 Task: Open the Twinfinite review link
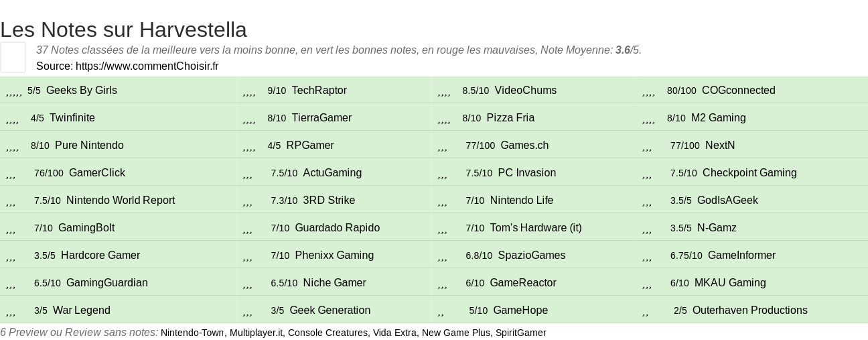click(72, 118)
